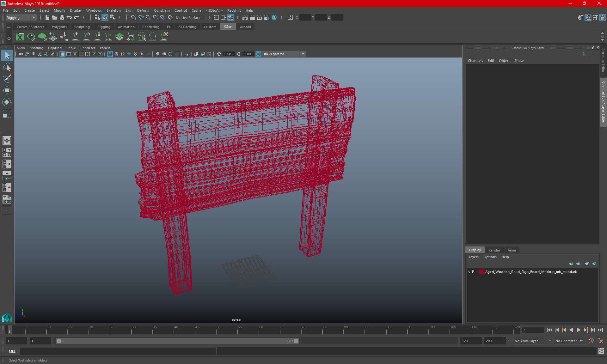The width and height of the screenshot is (607, 364).
Task: Click the go to start of range button
Action: tap(549, 330)
